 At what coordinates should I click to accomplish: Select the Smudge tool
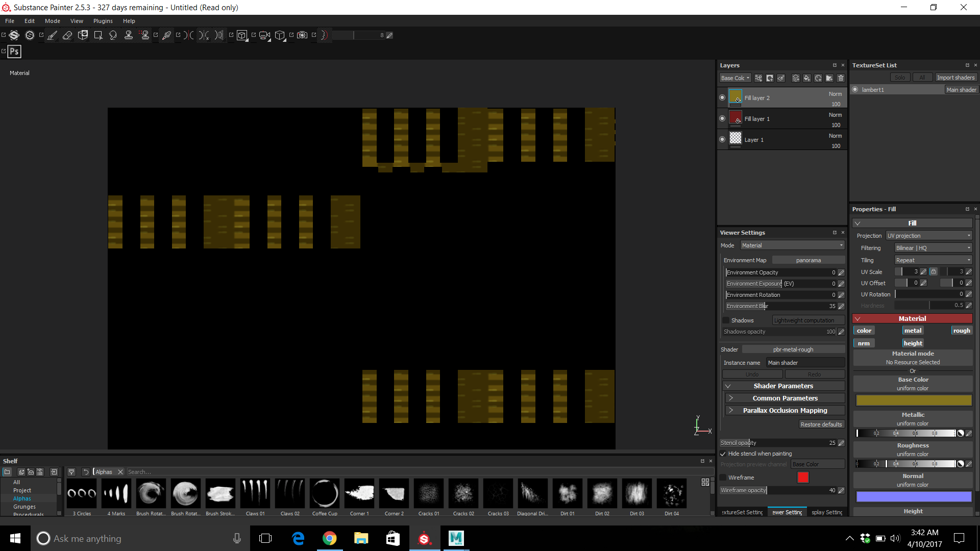coord(113,35)
